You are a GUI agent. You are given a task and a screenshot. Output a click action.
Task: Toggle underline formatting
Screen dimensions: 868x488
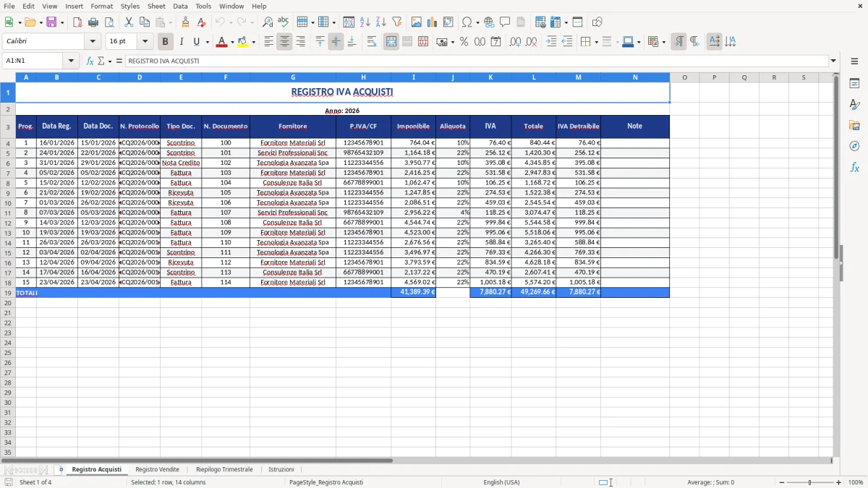pos(196,41)
